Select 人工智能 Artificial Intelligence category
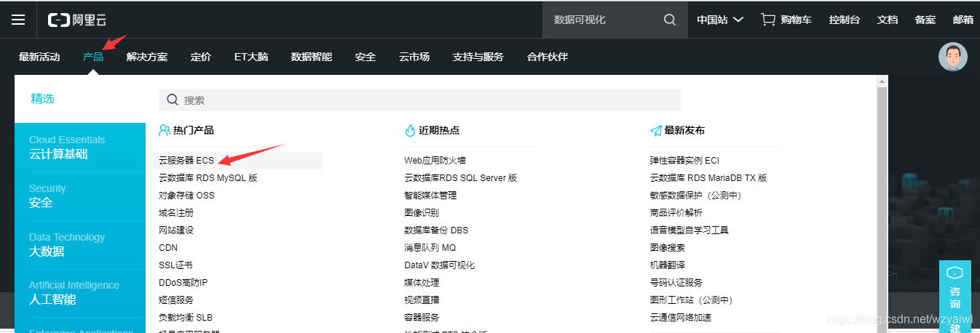The height and width of the screenshot is (333, 980). coord(80,292)
